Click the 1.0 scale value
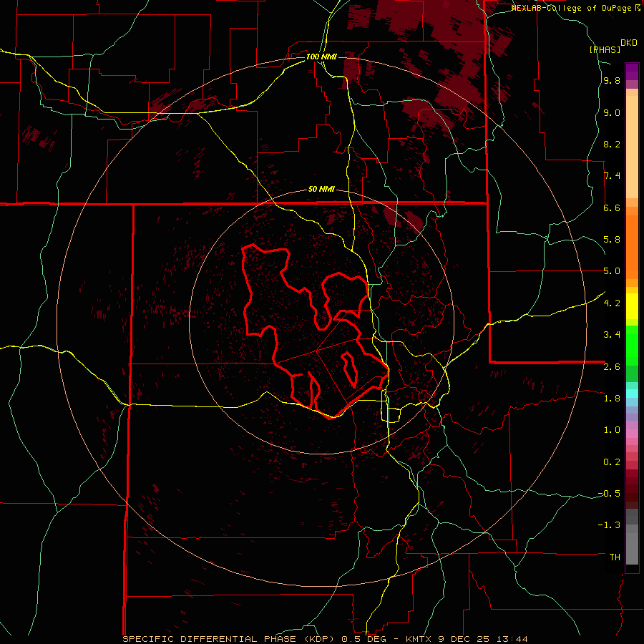 (x=612, y=429)
